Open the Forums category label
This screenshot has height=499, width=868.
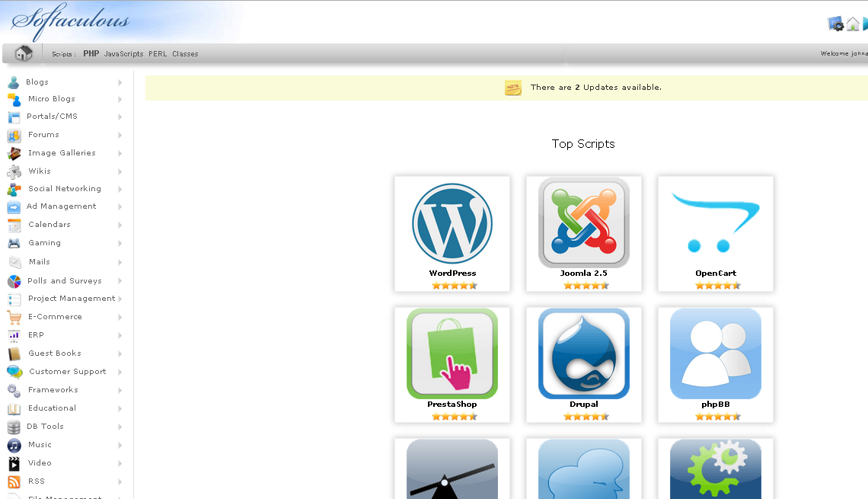(43, 135)
